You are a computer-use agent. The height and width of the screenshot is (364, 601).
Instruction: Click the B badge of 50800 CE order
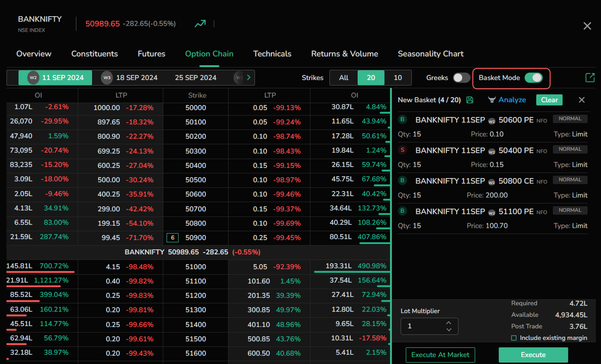pos(403,180)
